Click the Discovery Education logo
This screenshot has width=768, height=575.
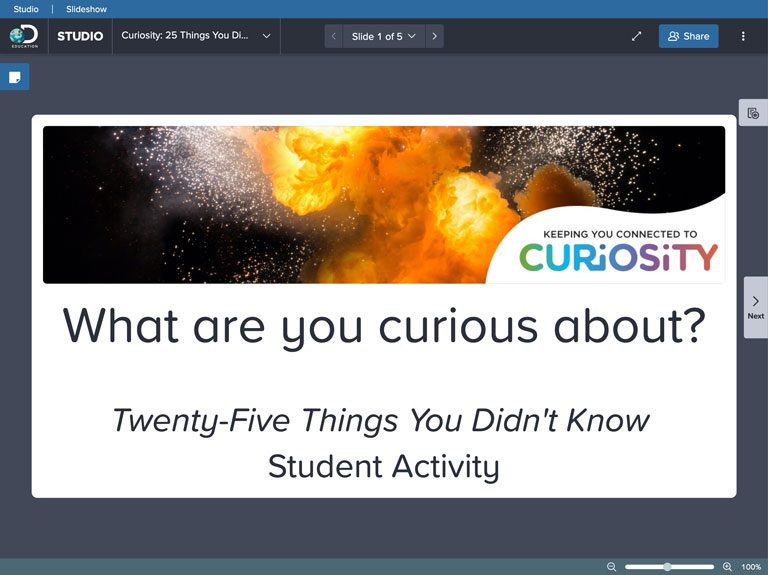pyautogui.click(x=24, y=36)
